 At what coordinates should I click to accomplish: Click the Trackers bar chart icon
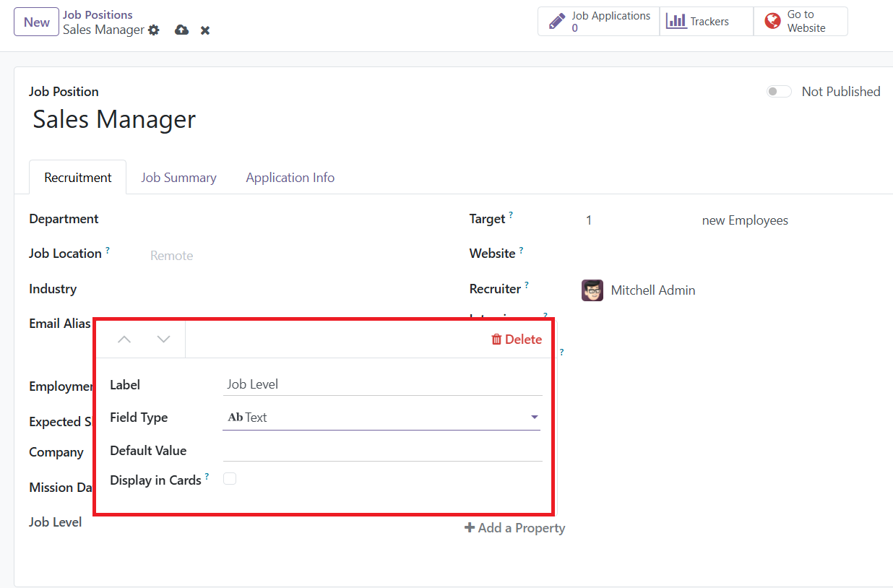[676, 21]
